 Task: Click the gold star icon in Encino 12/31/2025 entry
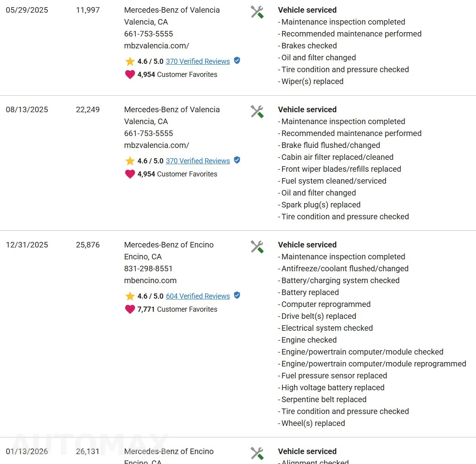[x=130, y=296]
